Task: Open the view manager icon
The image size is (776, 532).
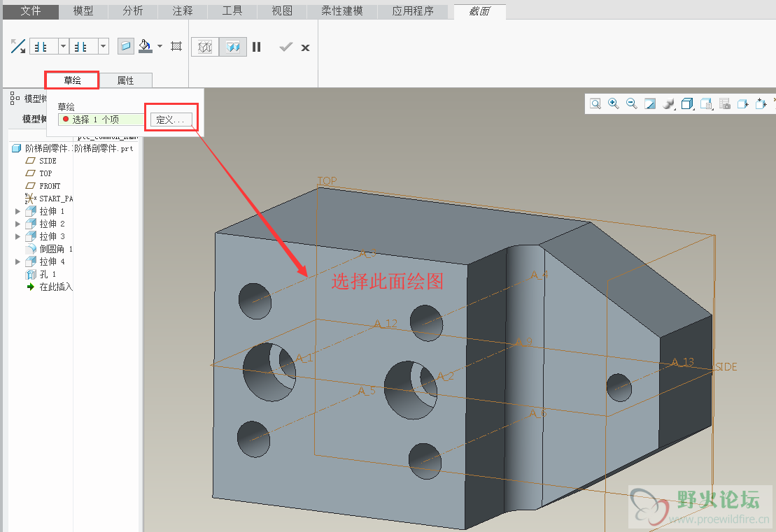Action: pyautogui.click(x=706, y=104)
